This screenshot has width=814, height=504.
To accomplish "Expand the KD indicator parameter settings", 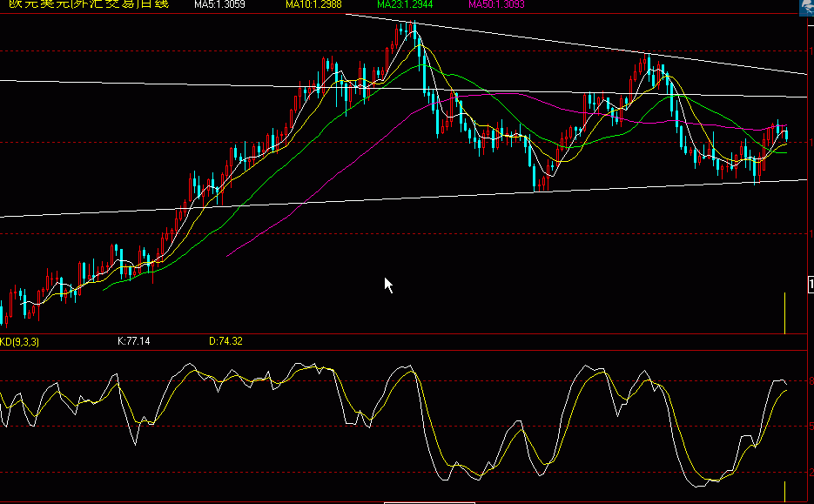I will [x=19, y=341].
